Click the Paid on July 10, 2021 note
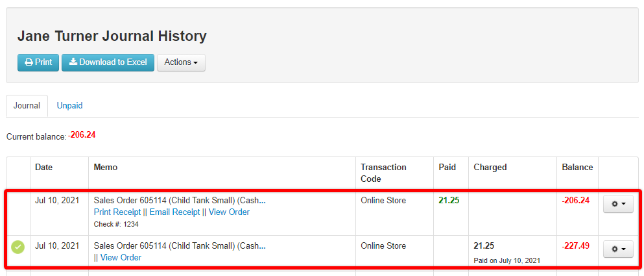Image resolution: width=644 pixels, height=276 pixels. click(x=507, y=260)
